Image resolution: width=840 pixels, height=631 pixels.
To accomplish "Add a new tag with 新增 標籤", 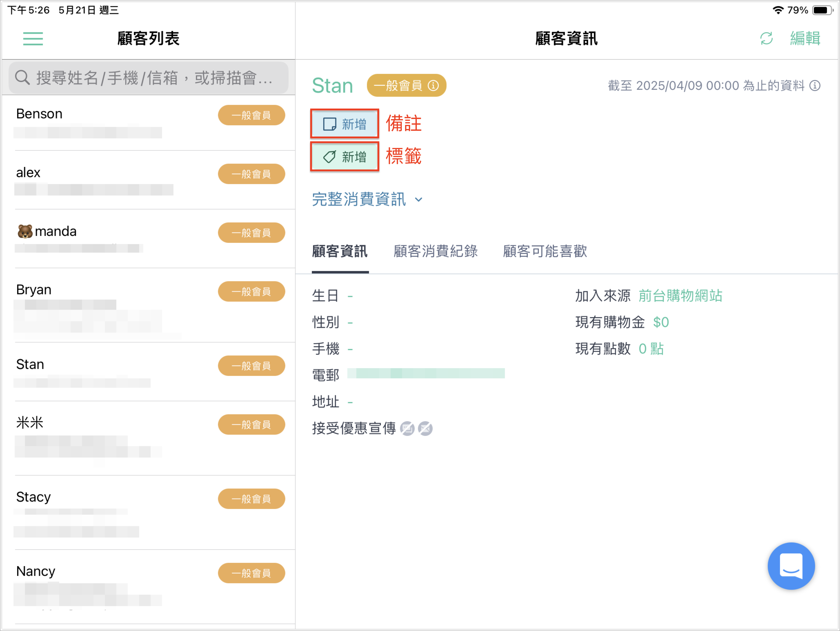I will pos(344,157).
